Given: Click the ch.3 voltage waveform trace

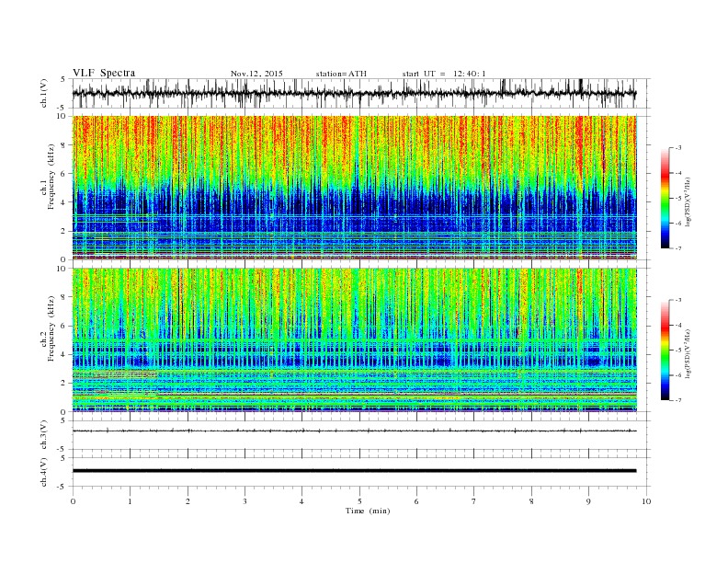Looking at the screenshot, I should click(355, 431).
